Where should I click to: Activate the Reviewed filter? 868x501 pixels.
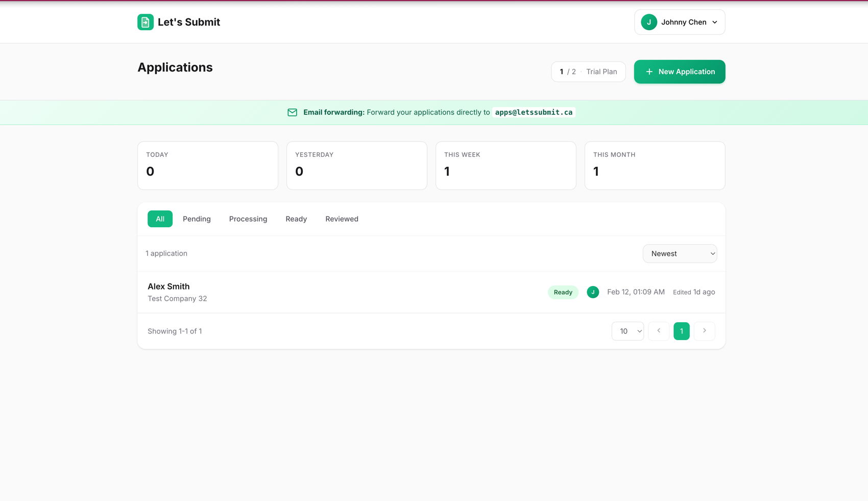point(342,219)
